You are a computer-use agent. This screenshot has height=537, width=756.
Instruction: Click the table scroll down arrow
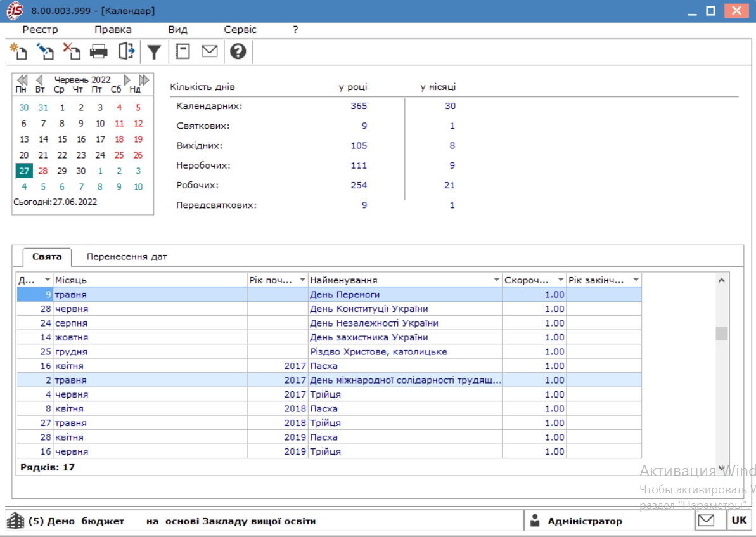[x=721, y=467]
